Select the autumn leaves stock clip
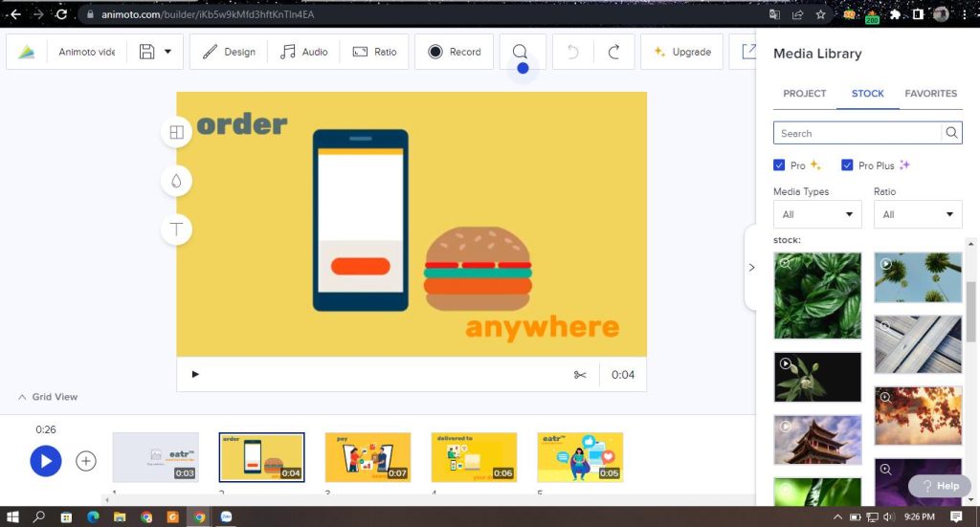The width and height of the screenshot is (980, 527). (918, 416)
